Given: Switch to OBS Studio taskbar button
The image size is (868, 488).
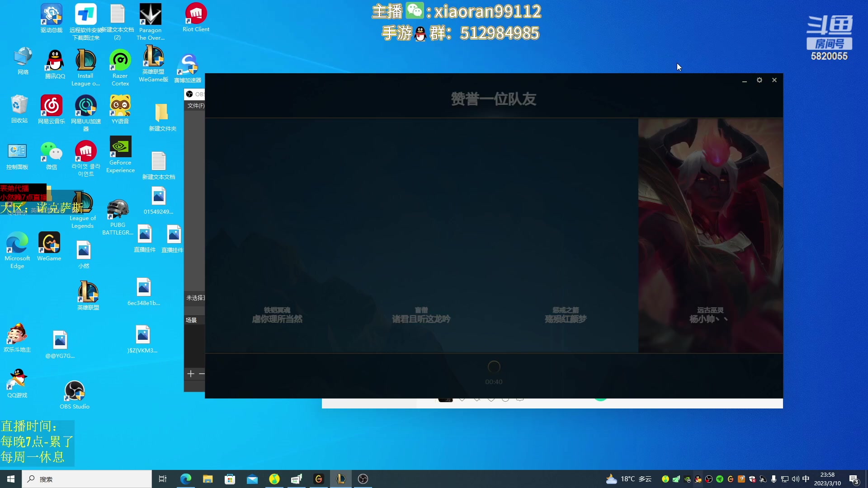Looking at the screenshot, I should 363,479.
